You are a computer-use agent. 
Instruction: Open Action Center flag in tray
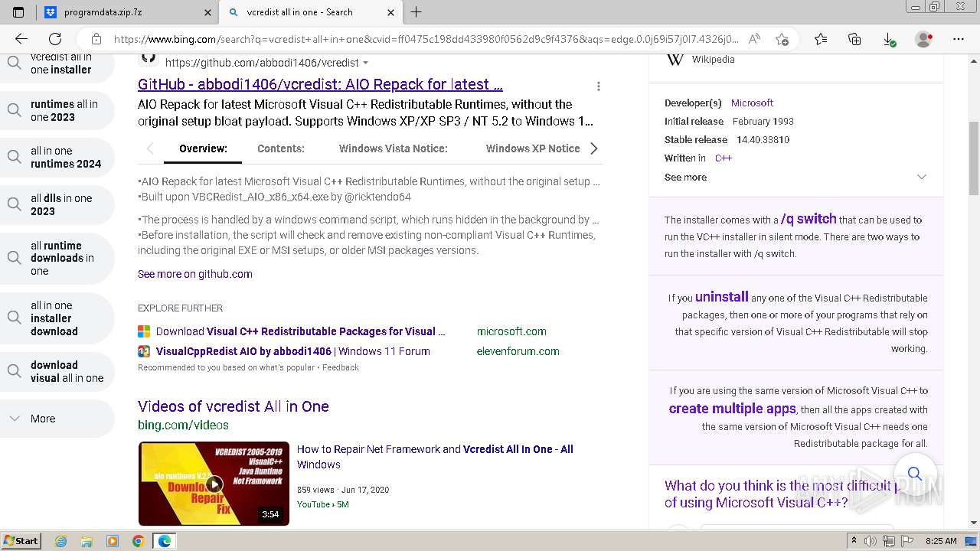click(x=907, y=541)
